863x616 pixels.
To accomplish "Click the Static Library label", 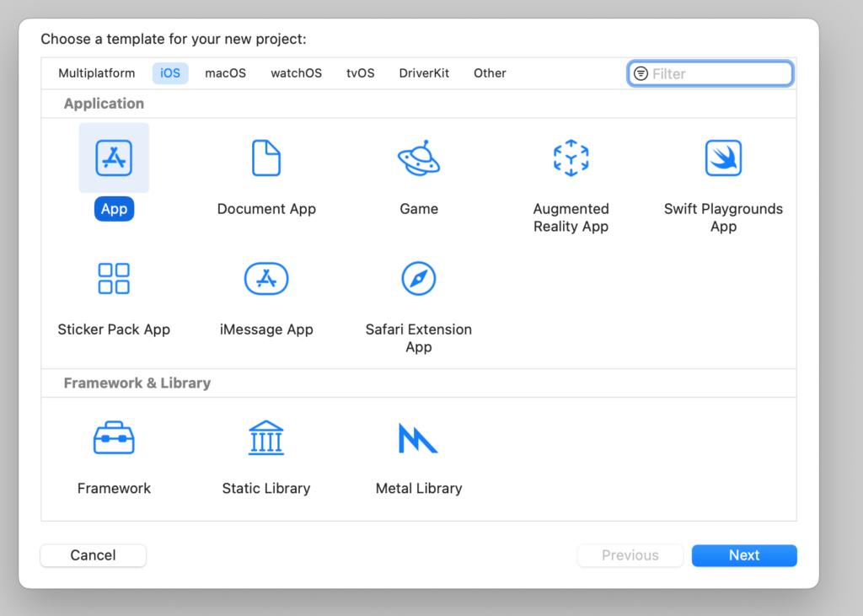I will (266, 488).
